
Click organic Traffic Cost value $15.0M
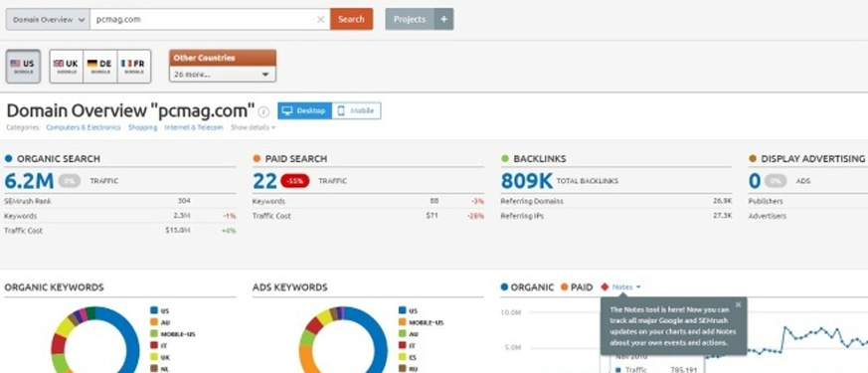pyautogui.click(x=178, y=230)
